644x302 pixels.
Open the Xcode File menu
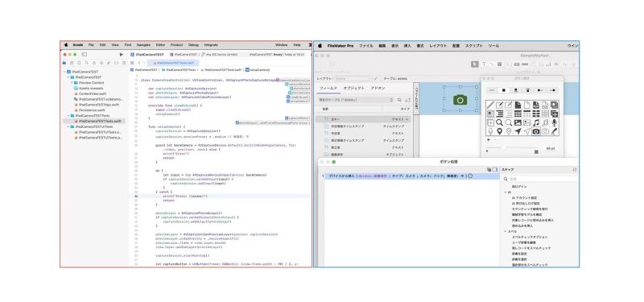point(91,45)
